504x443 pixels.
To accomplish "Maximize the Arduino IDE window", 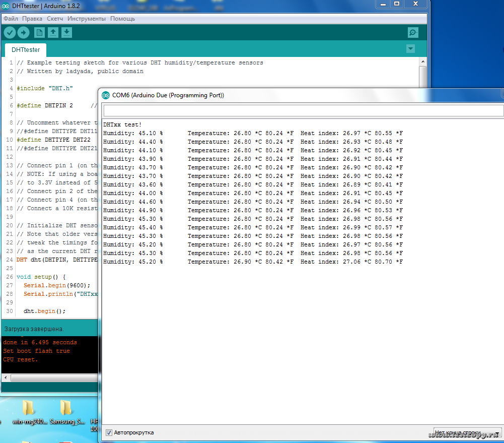I will point(397,4).
